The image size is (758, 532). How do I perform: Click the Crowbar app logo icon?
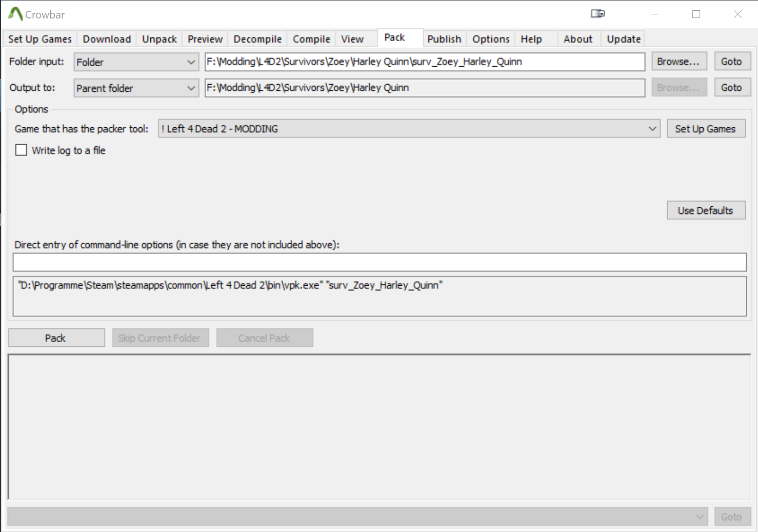[x=15, y=14]
